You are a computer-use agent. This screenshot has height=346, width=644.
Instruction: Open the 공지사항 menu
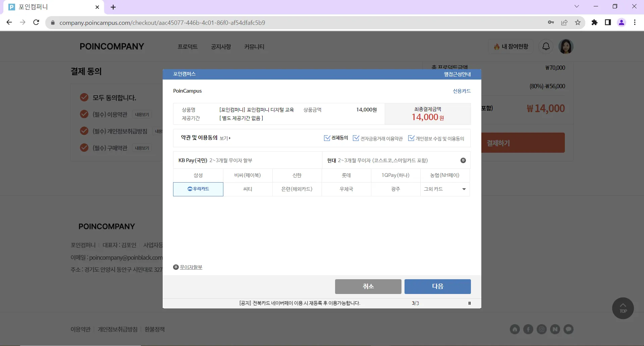[x=221, y=47]
